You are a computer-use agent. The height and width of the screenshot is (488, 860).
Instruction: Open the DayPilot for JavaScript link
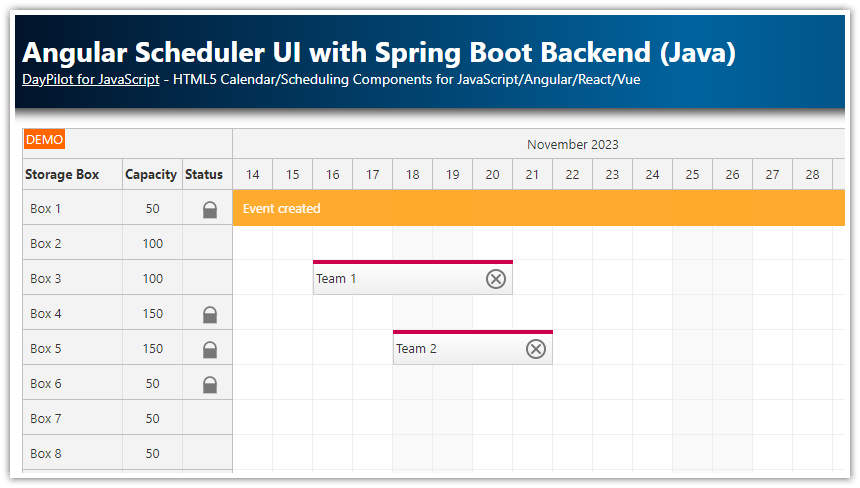tap(90, 80)
